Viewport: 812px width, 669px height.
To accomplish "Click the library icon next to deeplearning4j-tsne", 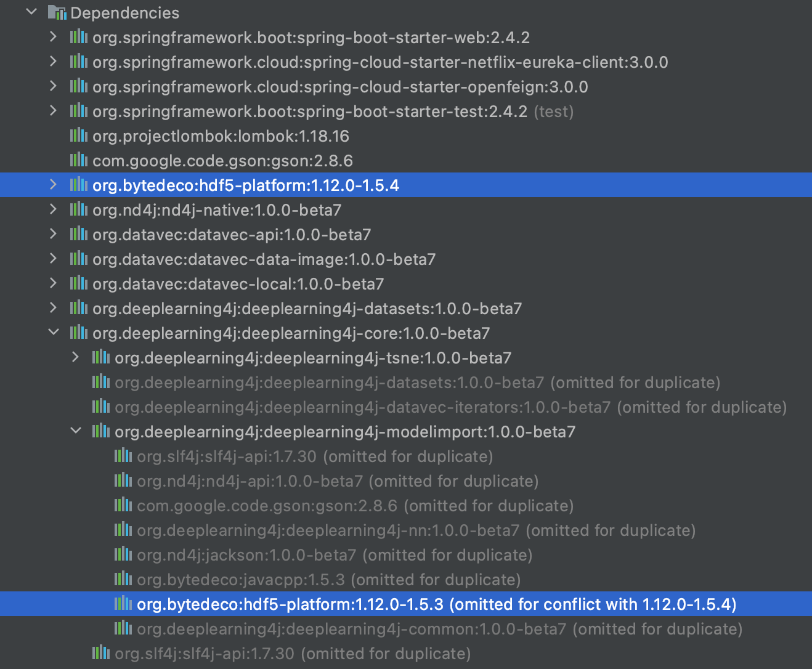I will 100,357.
